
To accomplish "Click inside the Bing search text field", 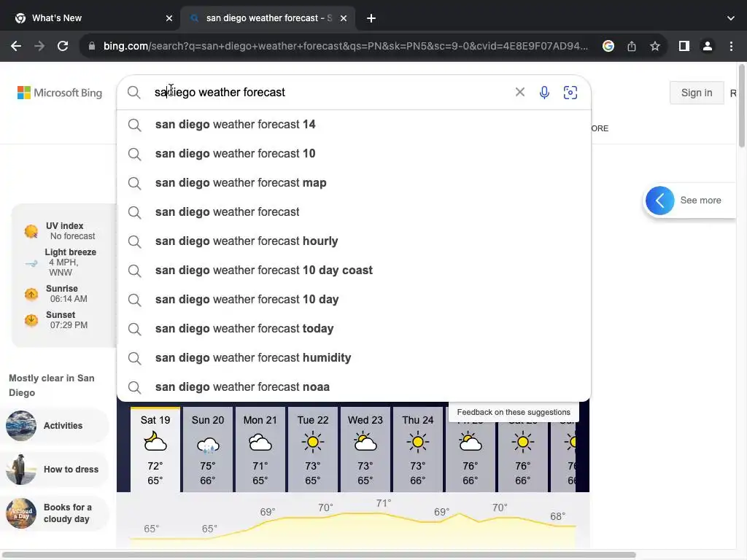I will 329,92.
